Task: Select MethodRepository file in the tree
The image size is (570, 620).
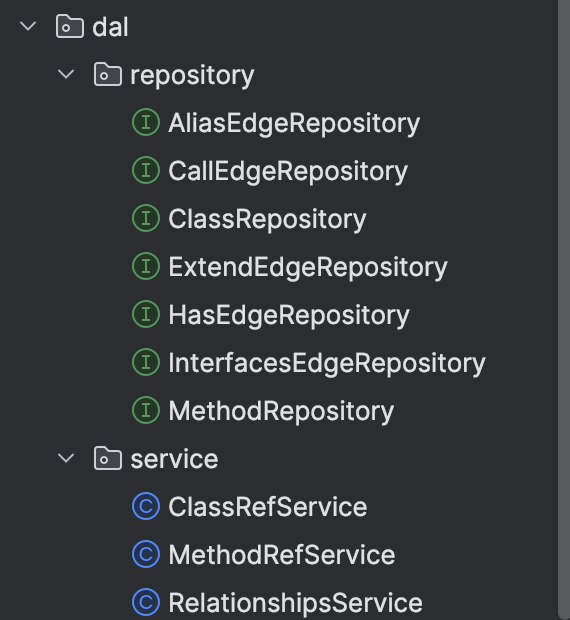Action: 281,410
